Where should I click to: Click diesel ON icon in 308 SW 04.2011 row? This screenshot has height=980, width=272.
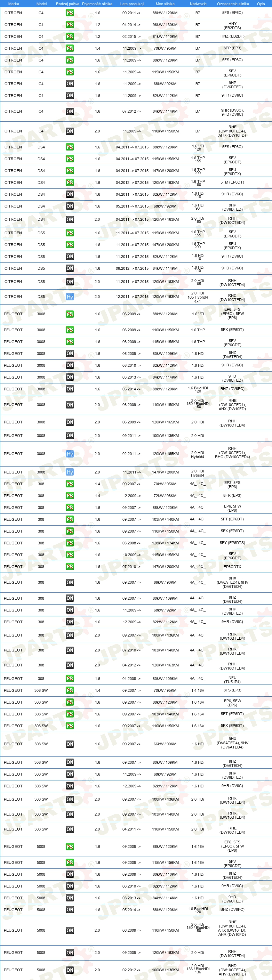70,829
